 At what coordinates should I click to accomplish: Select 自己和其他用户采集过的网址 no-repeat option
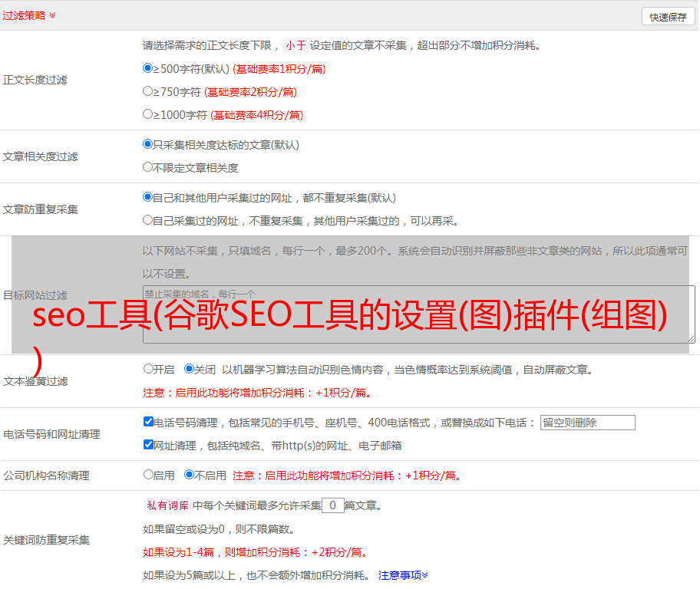(x=147, y=197)
